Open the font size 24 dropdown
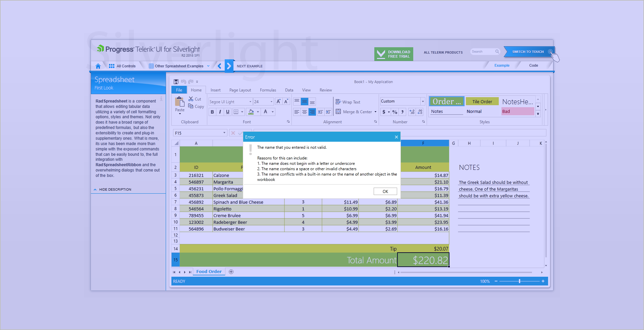The width and height of the screenshot is (644, 330). pyautogui.click(x=271, y=102)
